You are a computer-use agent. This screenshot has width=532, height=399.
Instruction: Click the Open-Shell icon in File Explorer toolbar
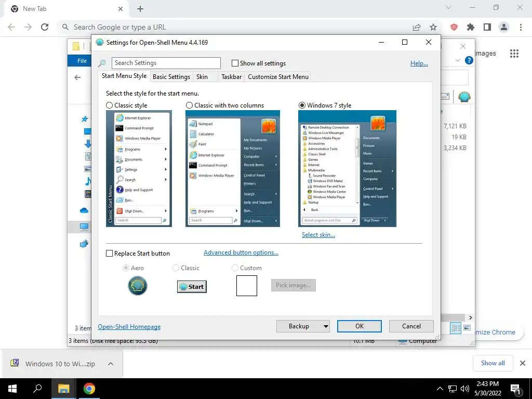click(x=464, y=97)
